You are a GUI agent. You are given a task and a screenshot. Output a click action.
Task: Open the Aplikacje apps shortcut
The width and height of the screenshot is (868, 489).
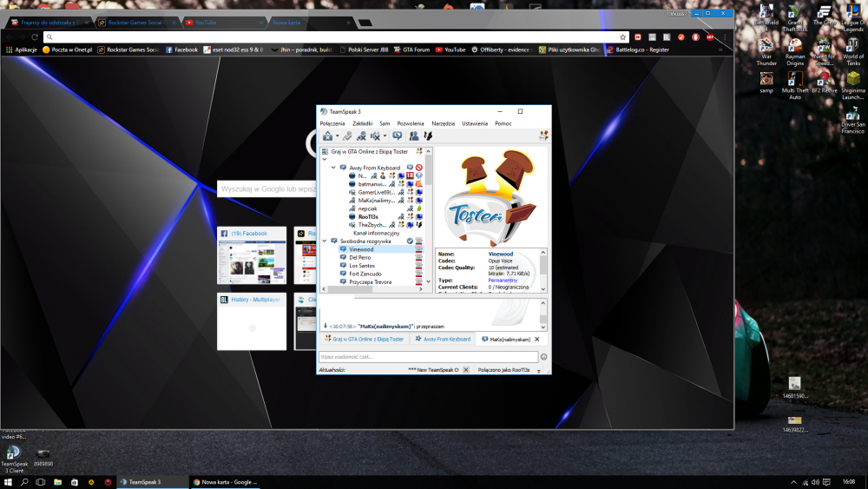21,50
